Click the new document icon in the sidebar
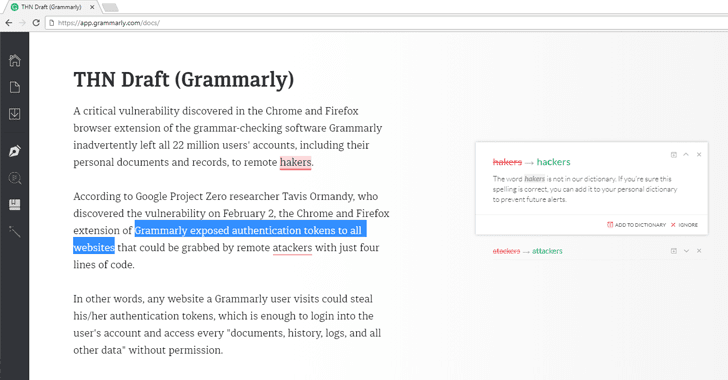 click(x=15, y=87)
